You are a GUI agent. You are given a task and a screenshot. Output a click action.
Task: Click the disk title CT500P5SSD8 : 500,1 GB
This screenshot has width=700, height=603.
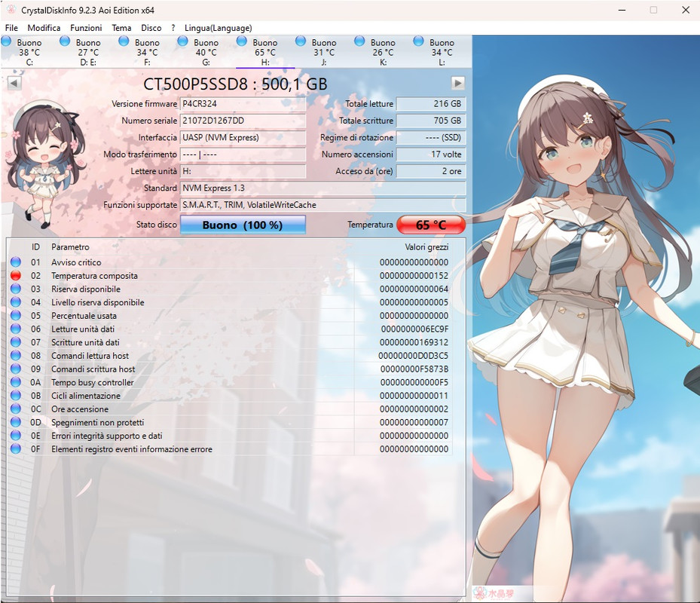tap(235, 84)
